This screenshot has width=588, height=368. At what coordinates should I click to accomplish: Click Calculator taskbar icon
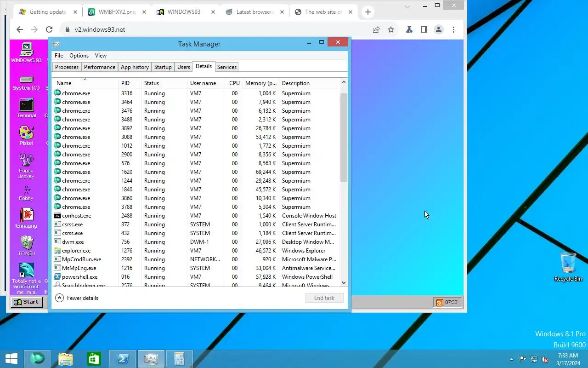179,358
